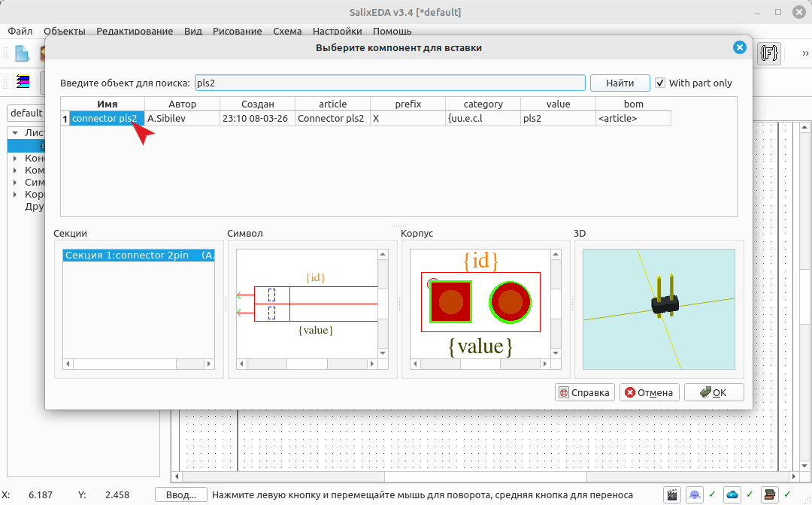The height and width of the screenshot is (505, 812).
Task: Expand the Кон… tree node
Action: click(15, 159)
